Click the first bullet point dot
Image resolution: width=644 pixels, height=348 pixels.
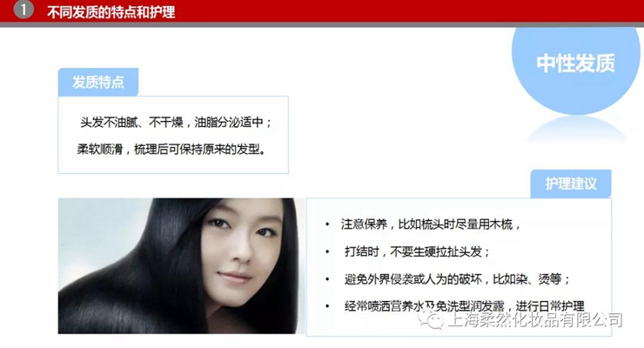click(x=327, y=224)
